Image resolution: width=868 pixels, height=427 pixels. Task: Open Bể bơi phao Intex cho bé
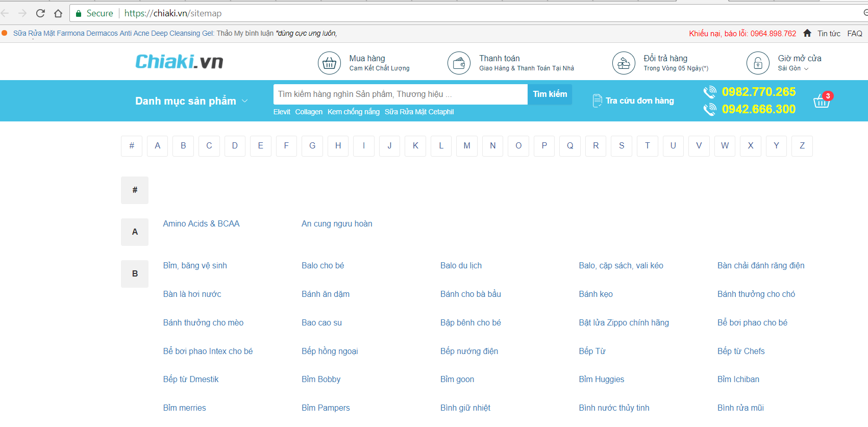pyautogui.click(x=208, y=351)
